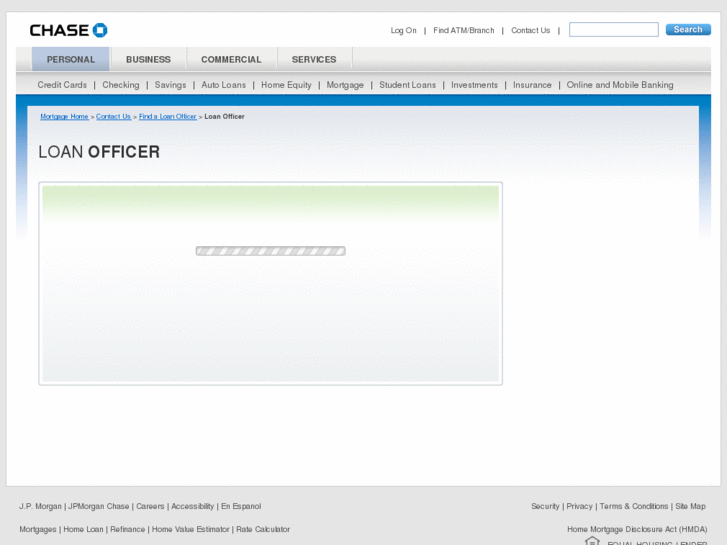
Task: Select Student Loans submenu item
Action: tap(408, 85)
